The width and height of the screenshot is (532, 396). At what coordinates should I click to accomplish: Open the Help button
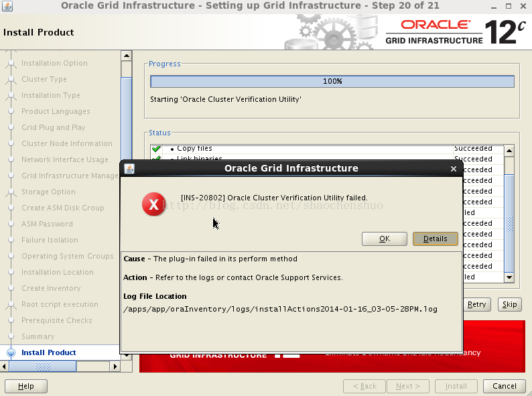(25, 386)
